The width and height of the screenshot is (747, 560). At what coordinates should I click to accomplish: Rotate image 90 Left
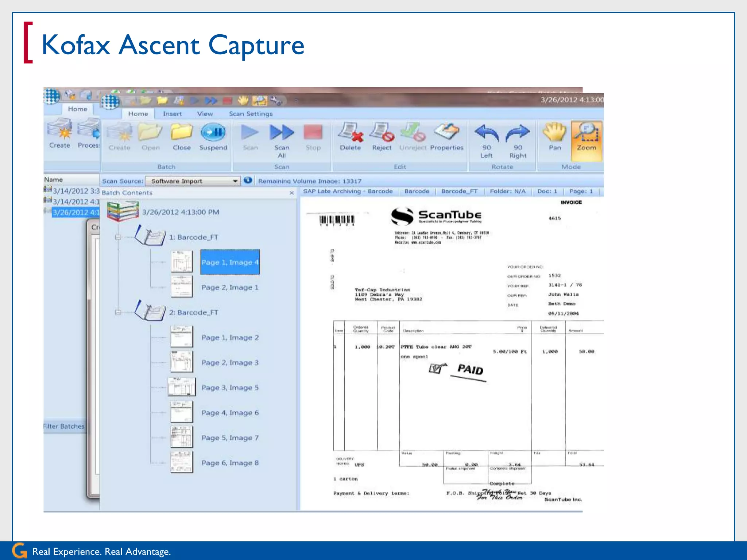487,141
